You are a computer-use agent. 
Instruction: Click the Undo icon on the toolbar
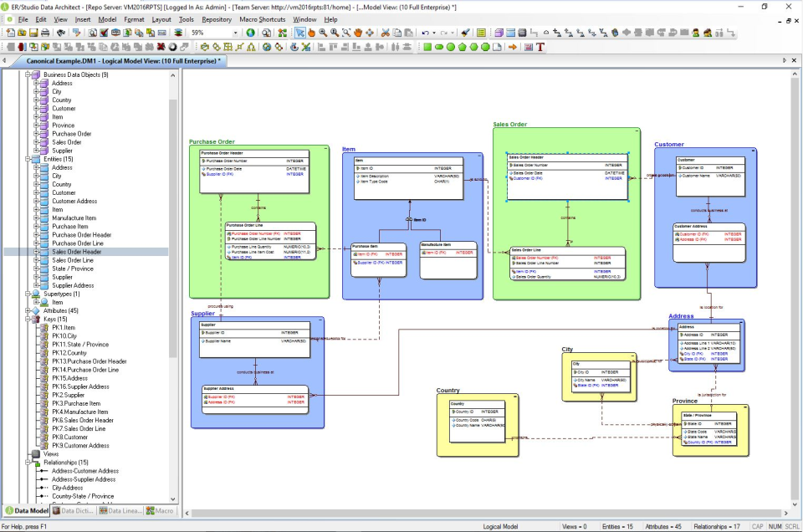[x=426, y=33]
